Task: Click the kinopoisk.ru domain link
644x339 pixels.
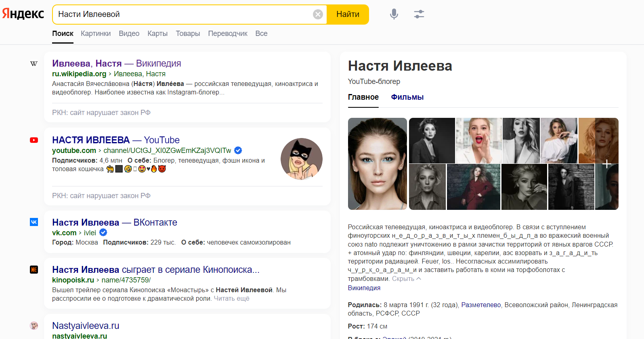Action: tap(73, 280)
